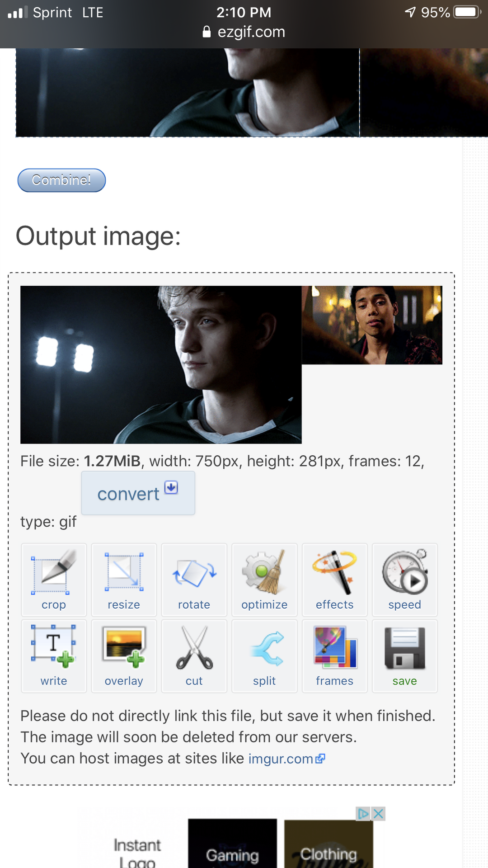This screenshot has width=488, height=868.
Task: Select the write text tool
Action: click(x=54, y=656)
